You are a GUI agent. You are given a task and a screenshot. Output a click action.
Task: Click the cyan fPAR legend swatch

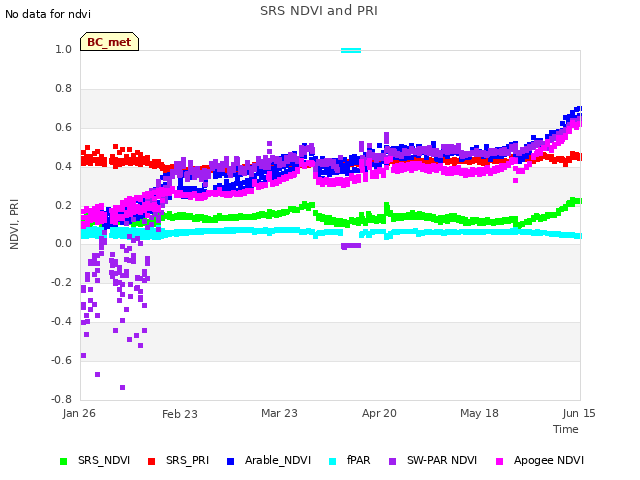(333, 461)
